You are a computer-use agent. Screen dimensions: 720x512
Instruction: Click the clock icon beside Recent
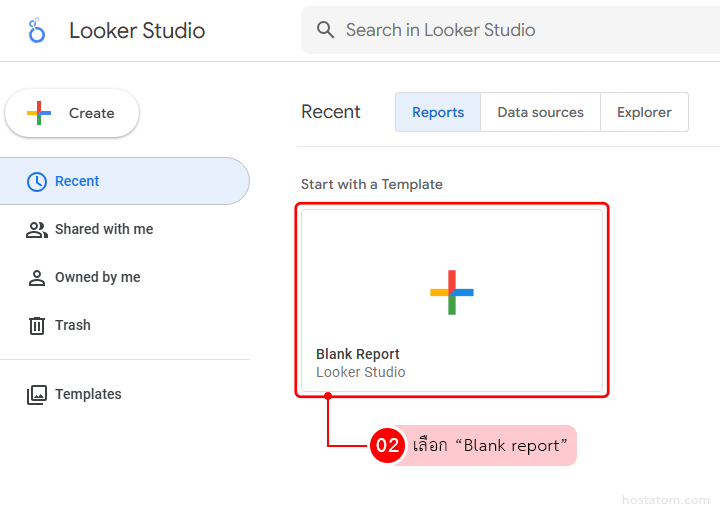click(x=37, y=181)
